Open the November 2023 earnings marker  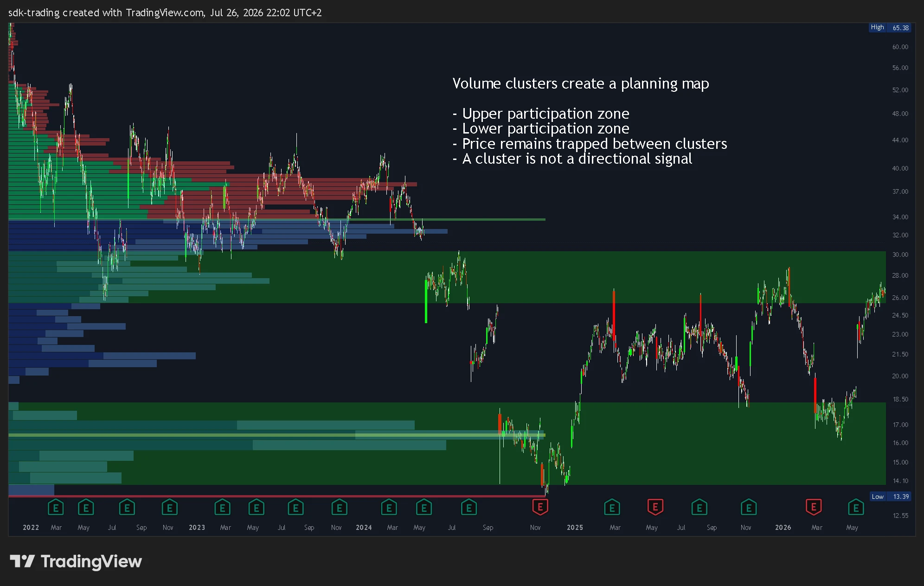[339, 508]
